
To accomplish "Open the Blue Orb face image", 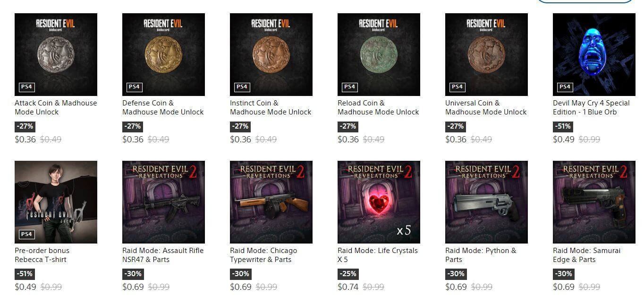I will 594,54.
